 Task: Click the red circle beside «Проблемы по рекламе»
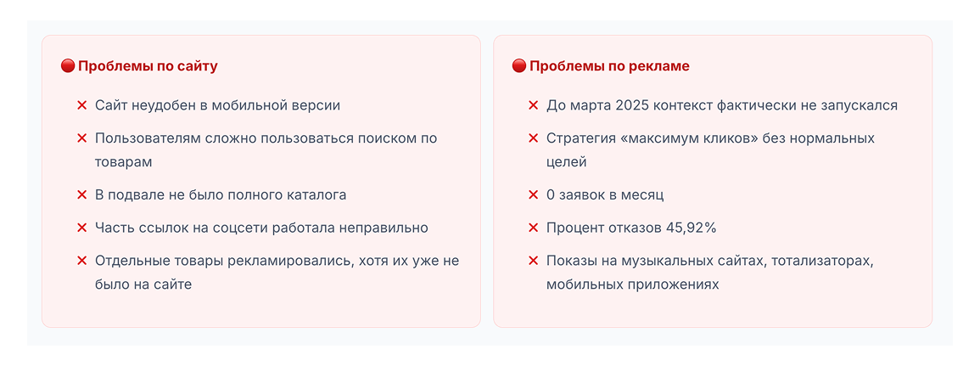(519, 66)
